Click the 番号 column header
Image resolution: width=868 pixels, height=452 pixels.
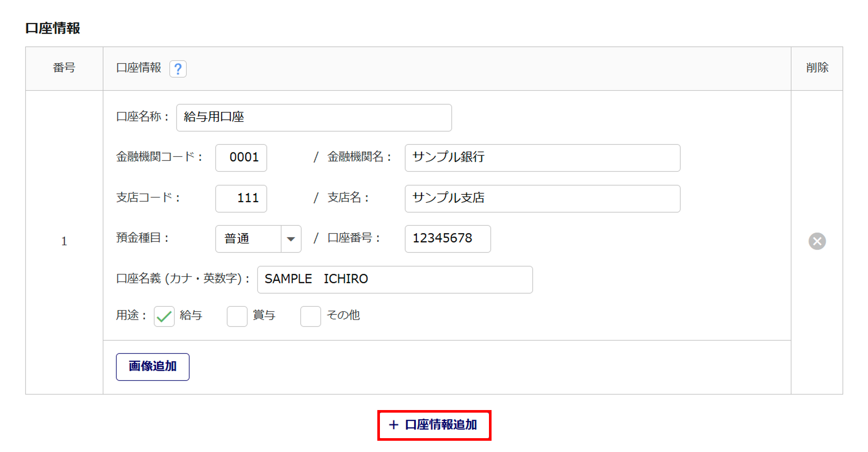tap(64, 68)
